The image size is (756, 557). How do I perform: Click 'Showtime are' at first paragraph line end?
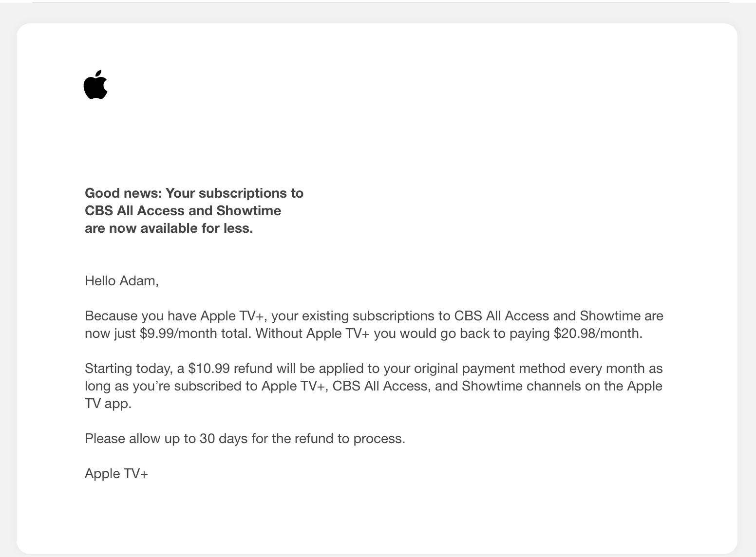622,316
